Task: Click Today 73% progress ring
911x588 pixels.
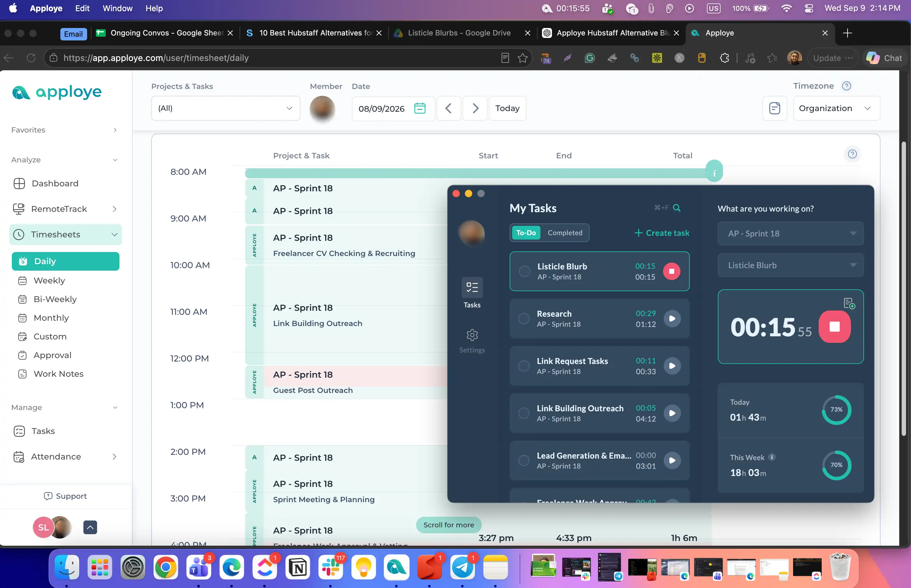Action: [x=836, y=410]
